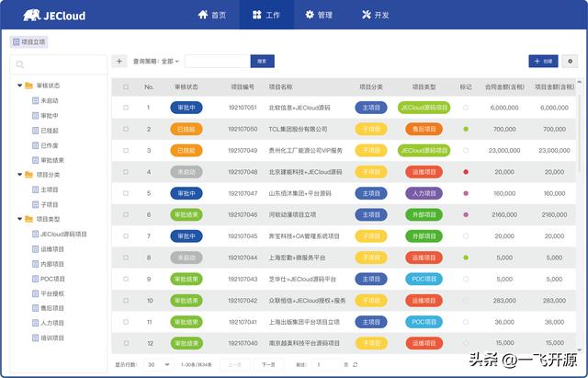Click the query search input field
The height and width of the screenshot is (378, 588).
tap(218, 62)
